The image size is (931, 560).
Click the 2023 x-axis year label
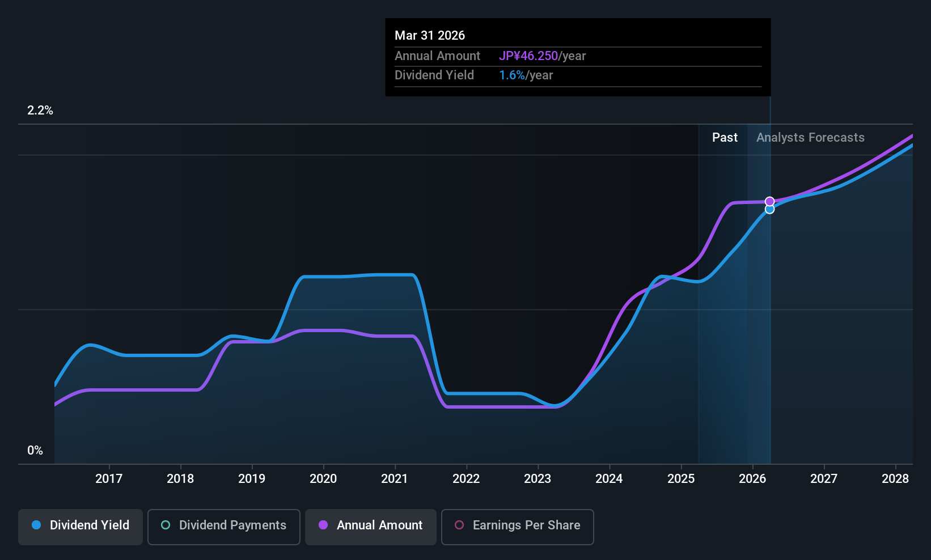tap(538, 479)
